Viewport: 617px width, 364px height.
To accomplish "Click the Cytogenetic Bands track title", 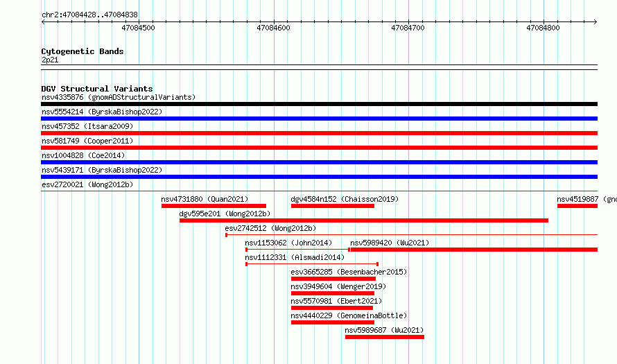I will 82,51.
